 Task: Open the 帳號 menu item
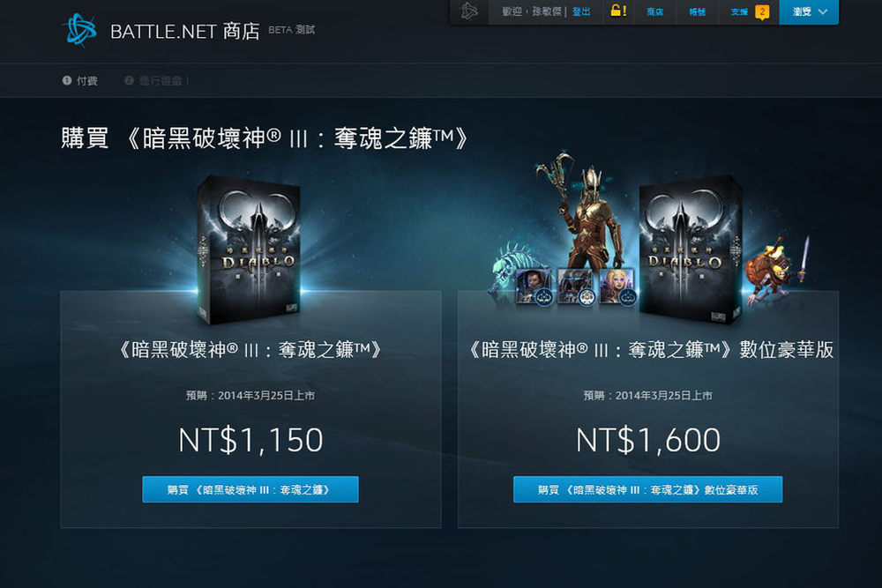tap(698, 11)
